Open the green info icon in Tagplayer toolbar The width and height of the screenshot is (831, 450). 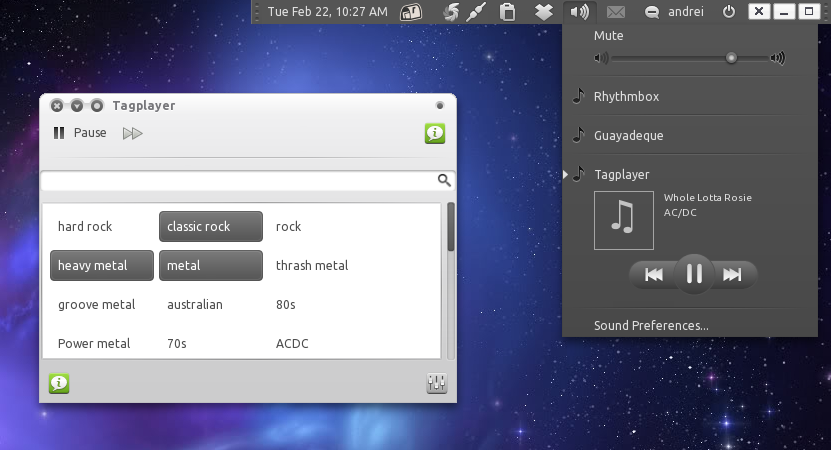[x=435, y=134]
